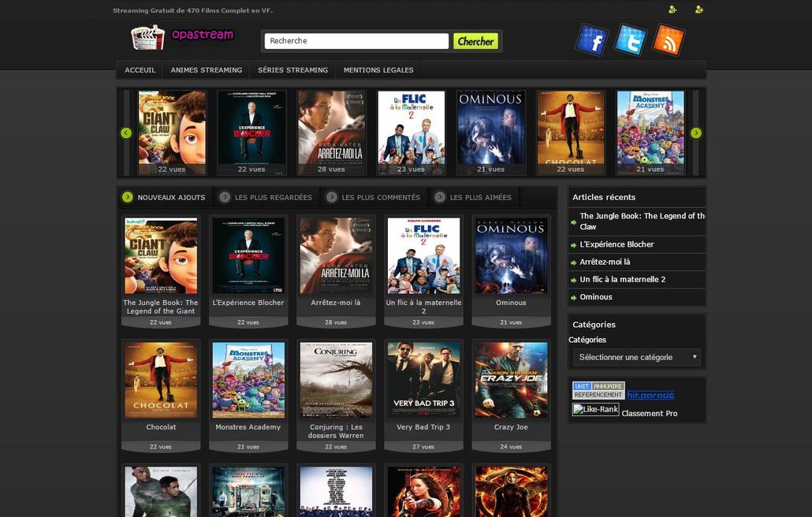
Task: Click the carousel right arrow
Action: (x=696, y=133)
